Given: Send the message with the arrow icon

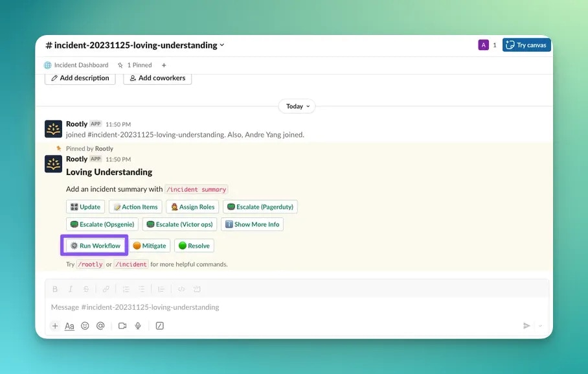Looking at the screenshot, I should [526, 325].
